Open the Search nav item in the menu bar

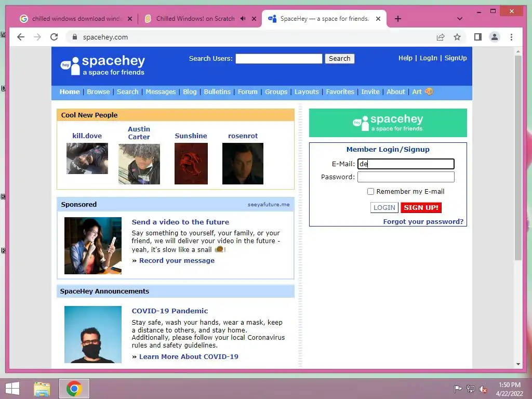128,91
